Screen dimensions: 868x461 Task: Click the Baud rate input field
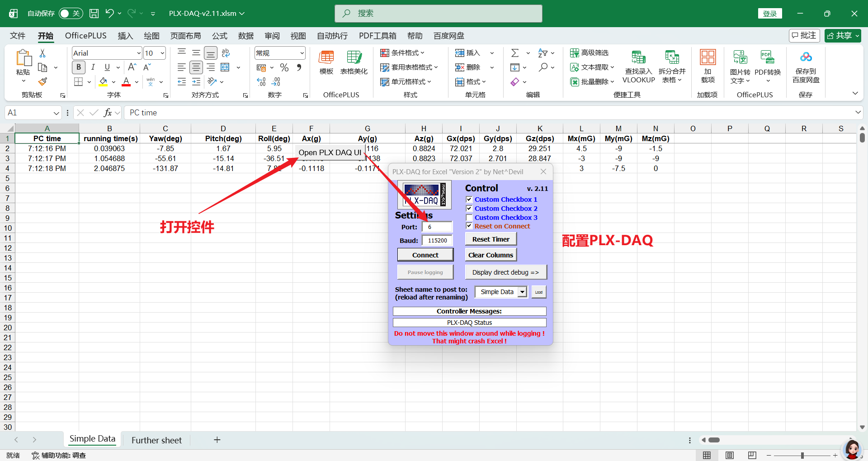click(437, 240)
